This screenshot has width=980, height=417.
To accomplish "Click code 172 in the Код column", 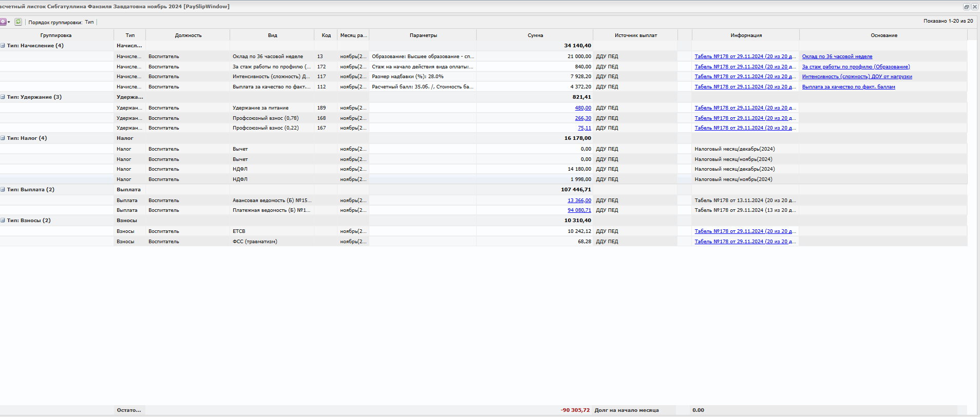I will 322,67.
